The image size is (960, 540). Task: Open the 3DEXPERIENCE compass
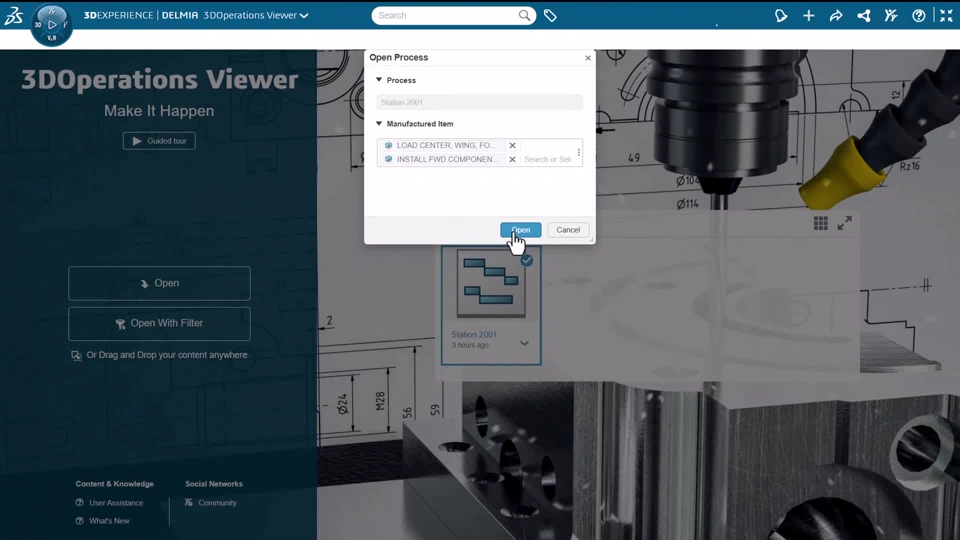pos(51,24)
